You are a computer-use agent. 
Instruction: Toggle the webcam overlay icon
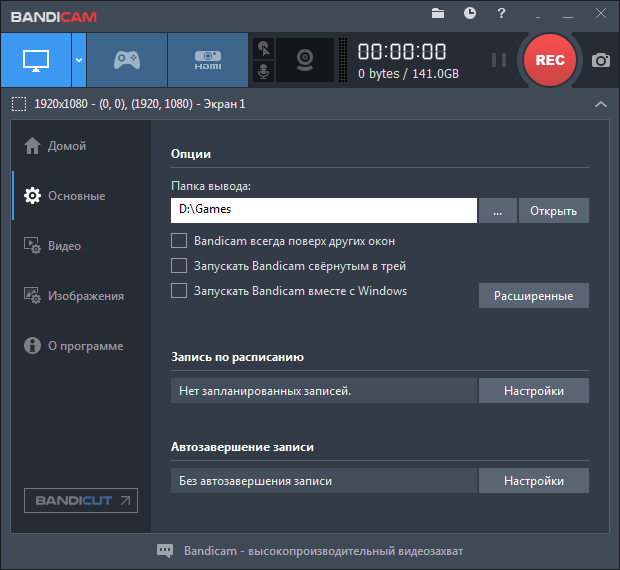(x=305, y=60)
